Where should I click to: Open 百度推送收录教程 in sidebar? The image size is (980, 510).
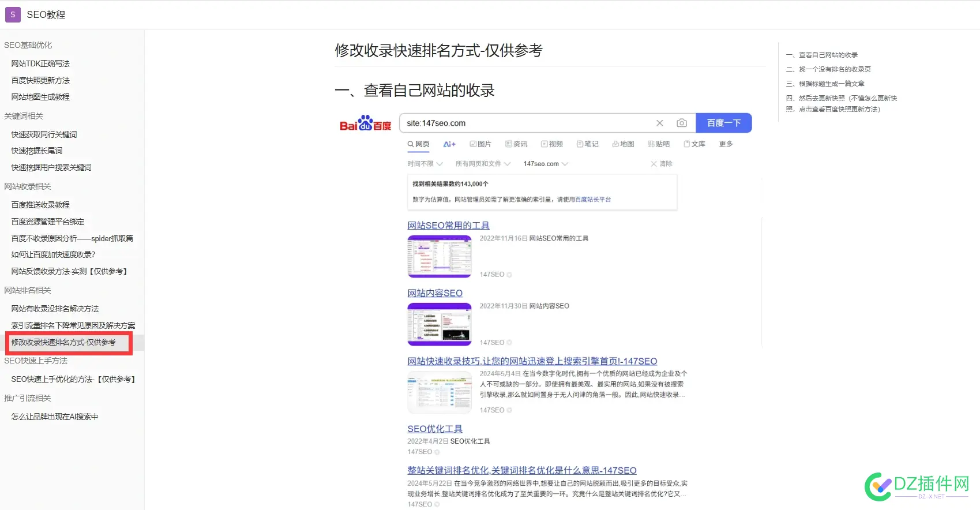(x=40, y=205)
